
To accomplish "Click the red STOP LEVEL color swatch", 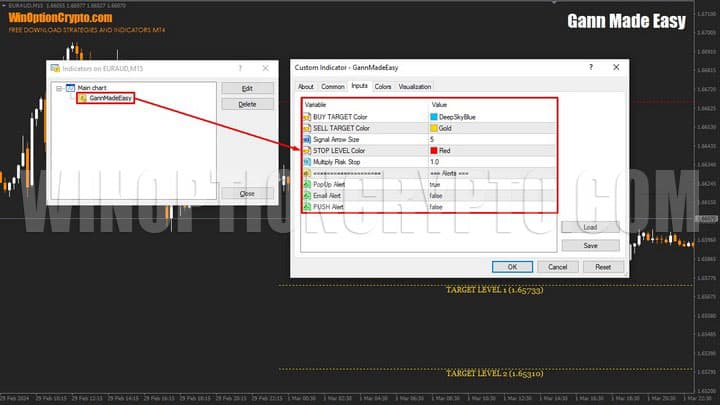I will click(433, 150).
